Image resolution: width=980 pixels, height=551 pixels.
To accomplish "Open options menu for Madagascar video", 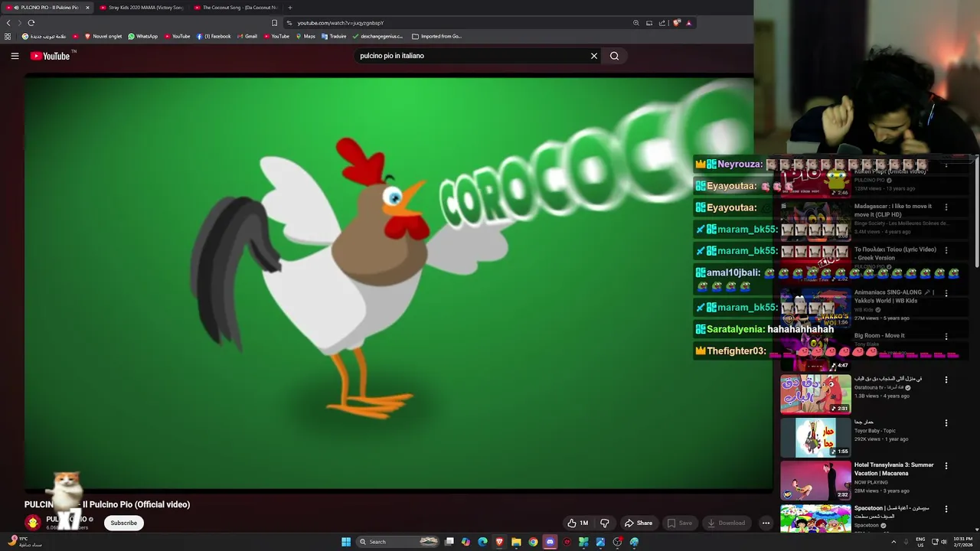I will coord(946,207).
